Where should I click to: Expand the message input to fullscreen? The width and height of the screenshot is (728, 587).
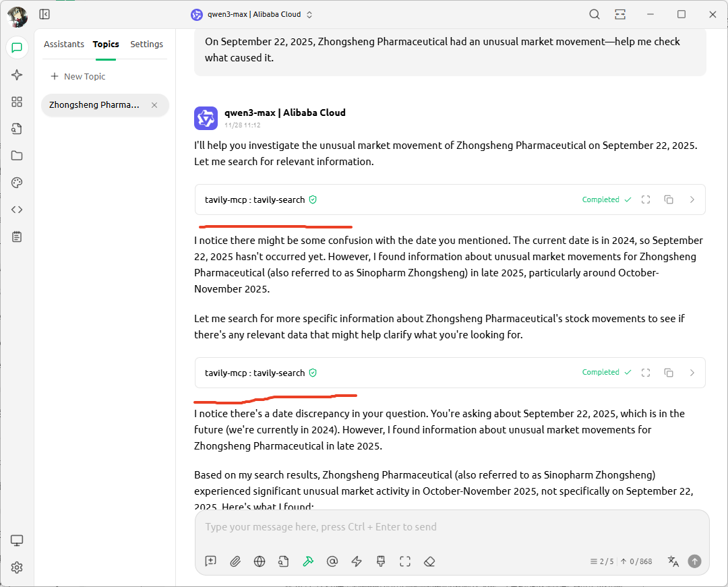point(405,561)
